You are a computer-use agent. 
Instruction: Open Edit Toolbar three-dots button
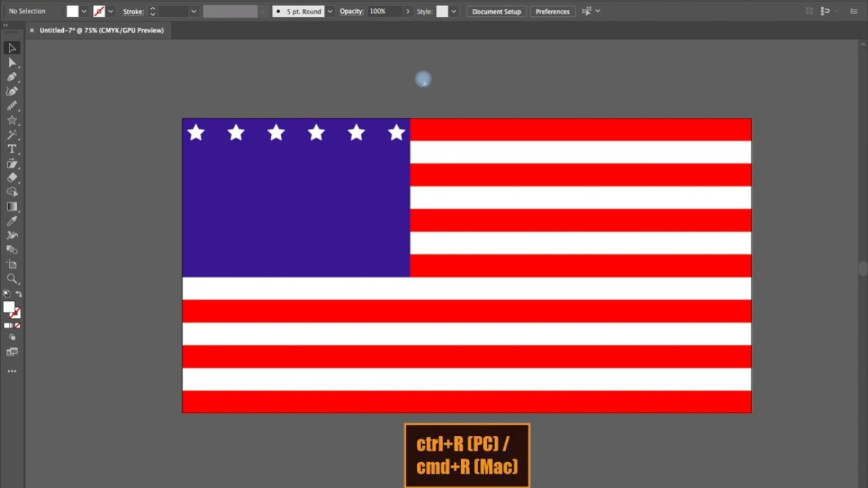pyautogui.click(x=12, y=371)
